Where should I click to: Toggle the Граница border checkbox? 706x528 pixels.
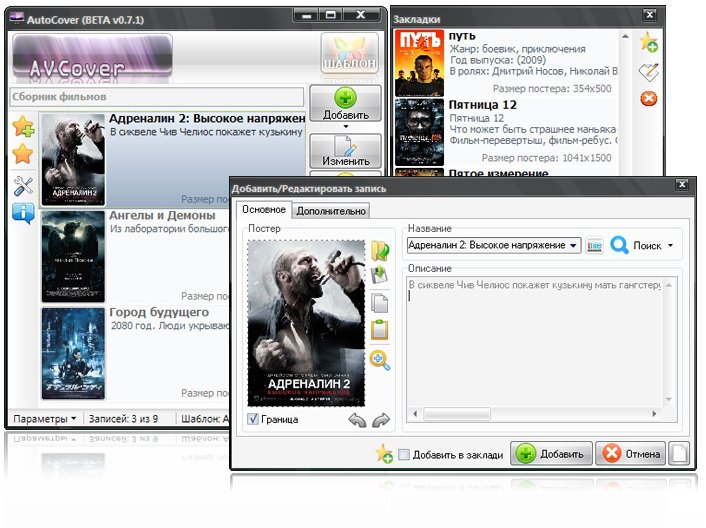253,420
